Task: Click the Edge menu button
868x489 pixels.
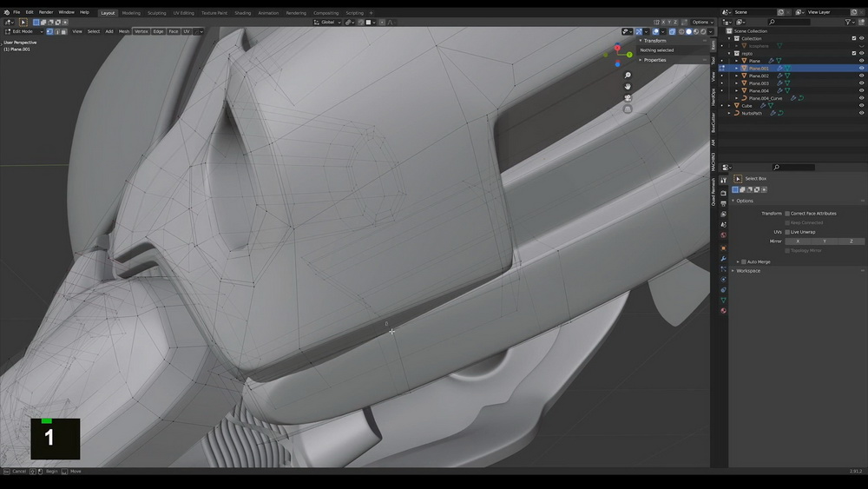Action: 158,31
